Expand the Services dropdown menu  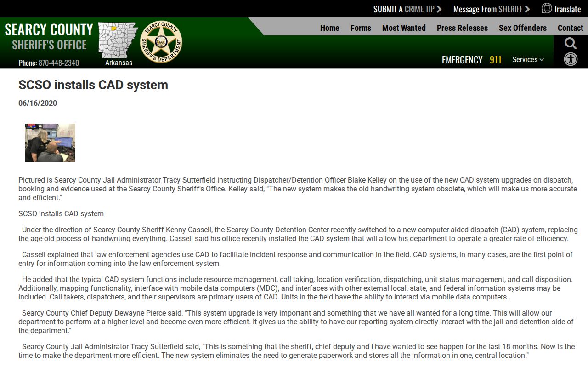tap(528, 59)
